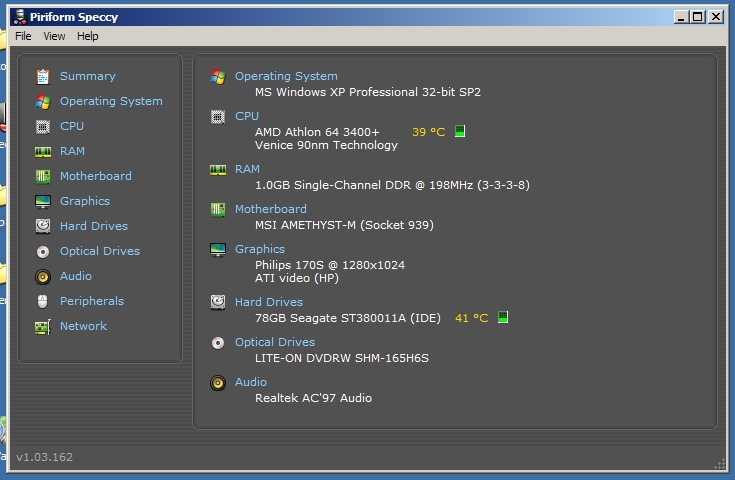Open the File menu
735x480 pixels.
click(x=23, y=36)
